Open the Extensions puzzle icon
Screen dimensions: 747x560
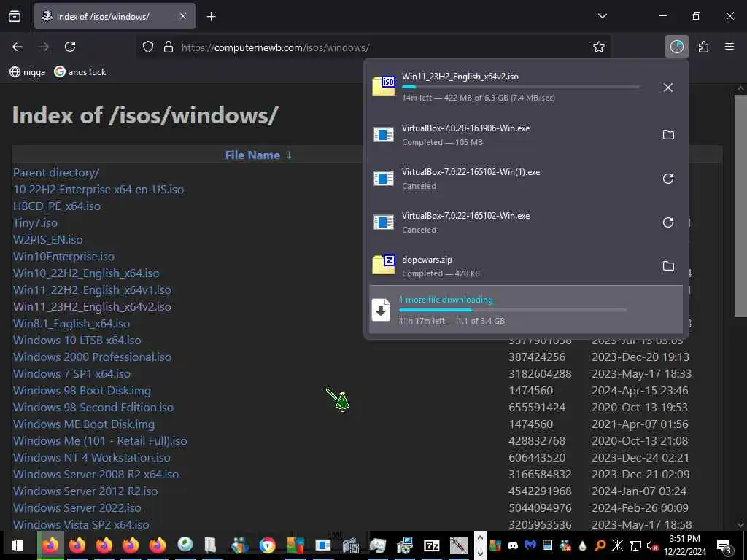pos(703,47)
